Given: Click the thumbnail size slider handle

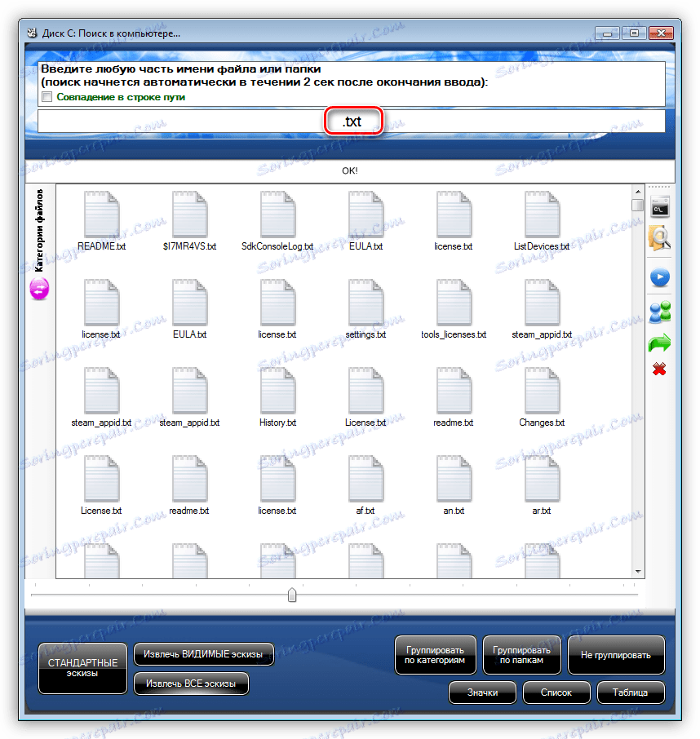Looking at the screenshot, I should [292, 595].
